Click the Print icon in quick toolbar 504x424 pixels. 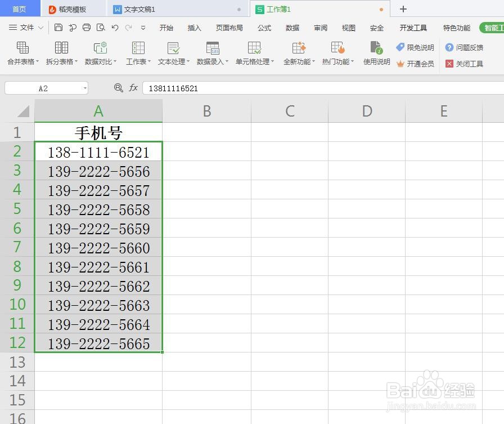[87, 28]
